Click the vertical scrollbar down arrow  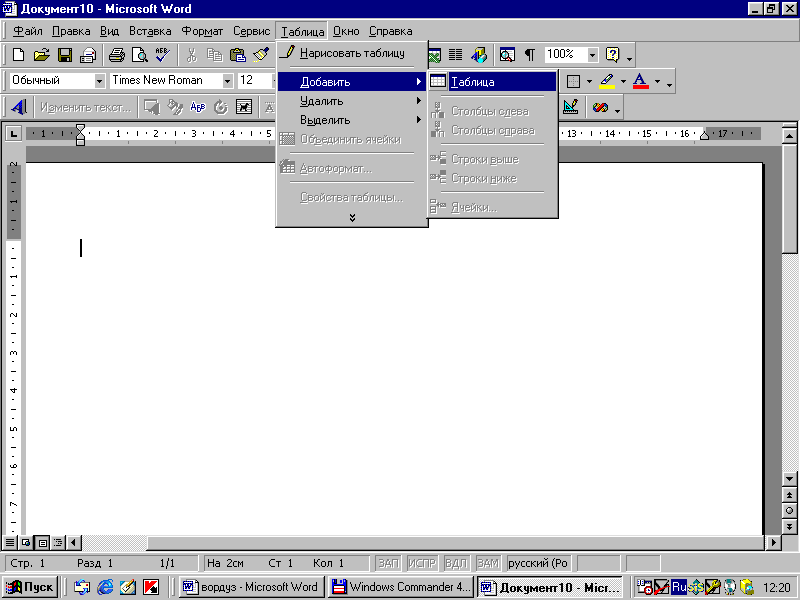point(789,479)
